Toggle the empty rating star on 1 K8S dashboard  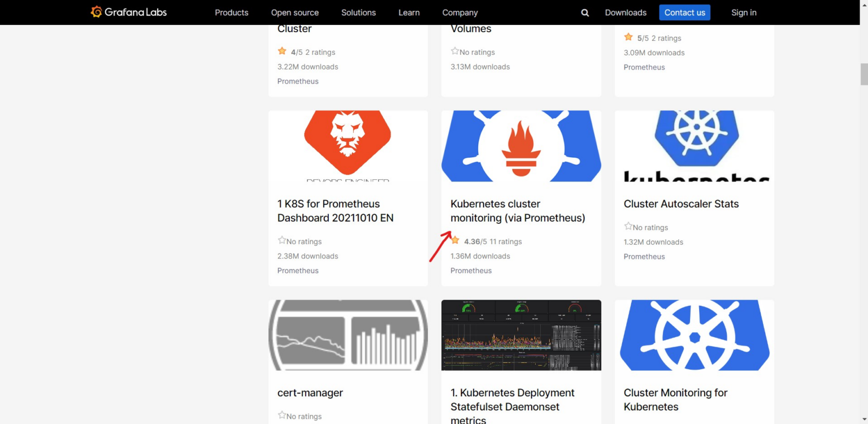282,240
